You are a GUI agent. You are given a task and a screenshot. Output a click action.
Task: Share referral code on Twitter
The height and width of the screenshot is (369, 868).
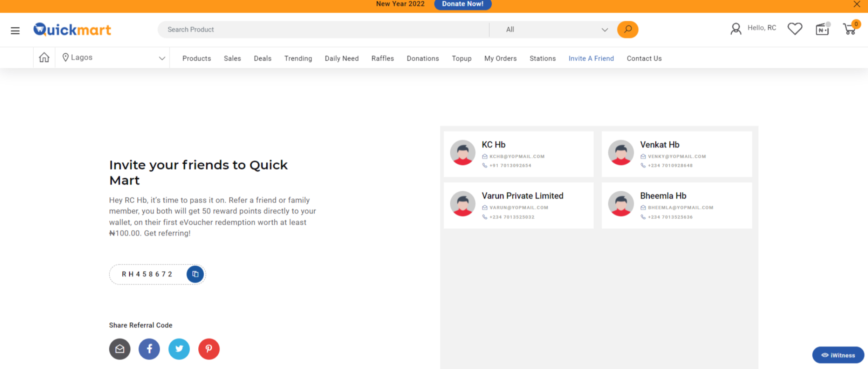click(x=179, y=349)
